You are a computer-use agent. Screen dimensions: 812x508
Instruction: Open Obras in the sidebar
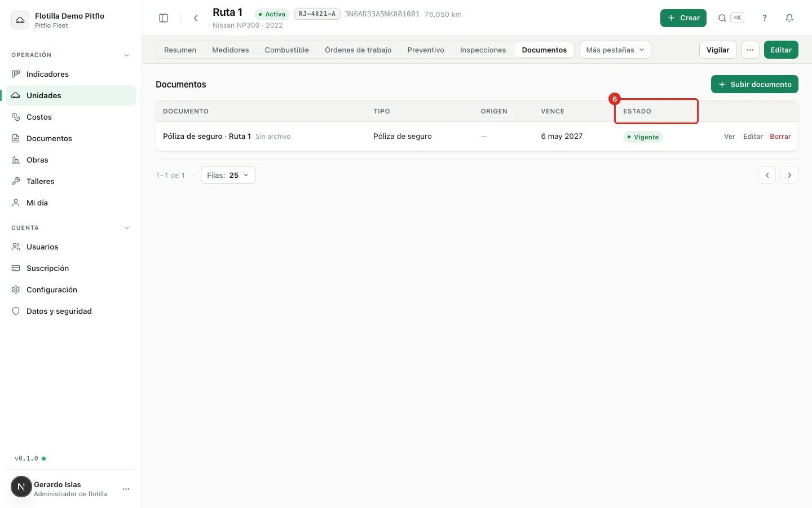pos(71,160)
